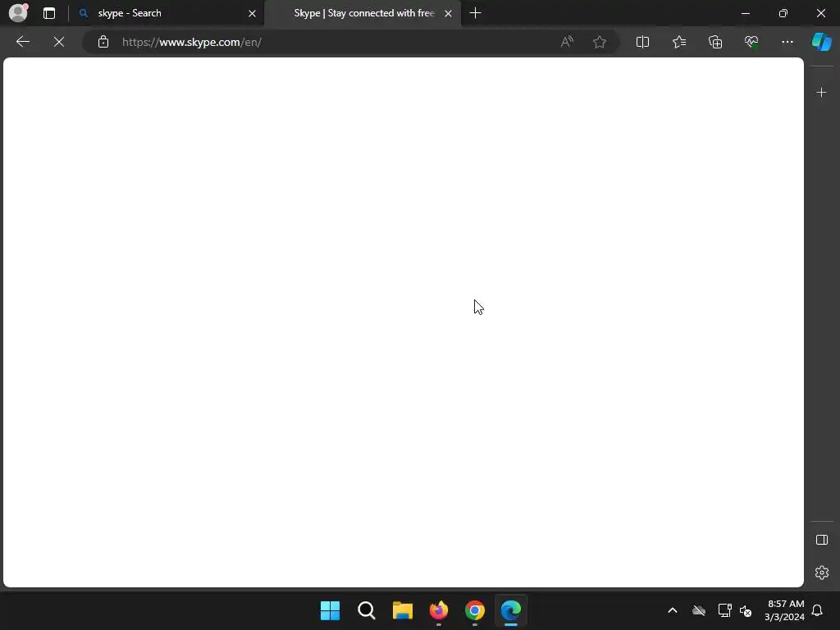Screen dimensions: 840x630
Task: Open Collections panel
Action: 715,42
